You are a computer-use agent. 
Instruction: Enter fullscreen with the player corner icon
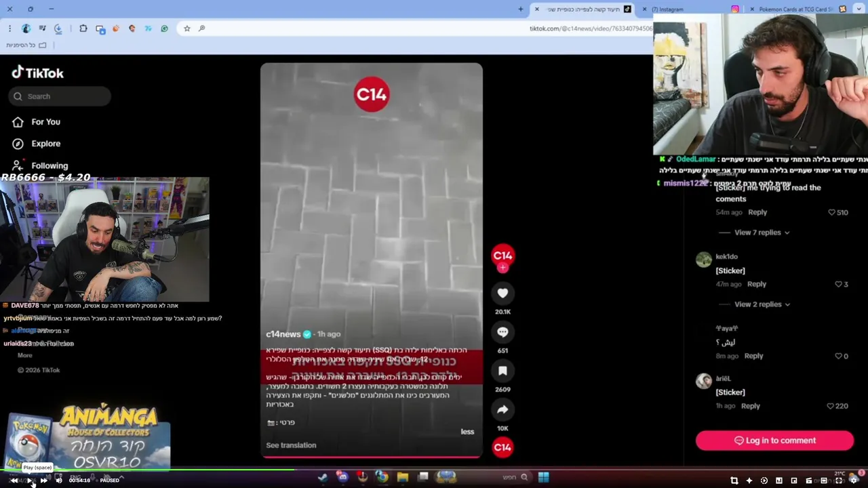click(839, 481)
